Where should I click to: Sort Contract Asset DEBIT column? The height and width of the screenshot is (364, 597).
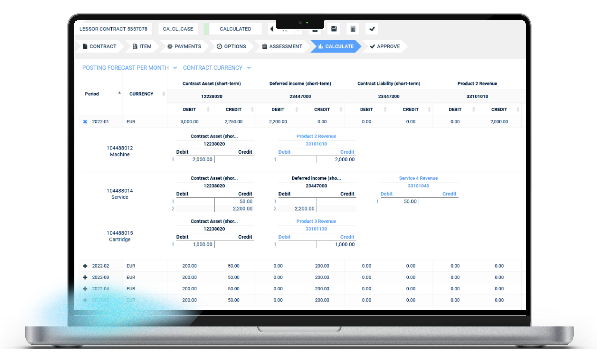[x=208, y=109]
